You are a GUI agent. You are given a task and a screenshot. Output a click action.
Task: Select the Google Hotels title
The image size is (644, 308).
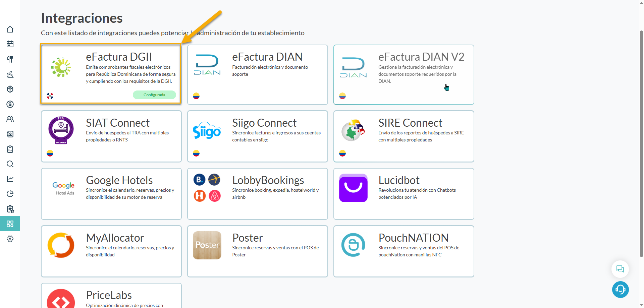tap(119, 180)
